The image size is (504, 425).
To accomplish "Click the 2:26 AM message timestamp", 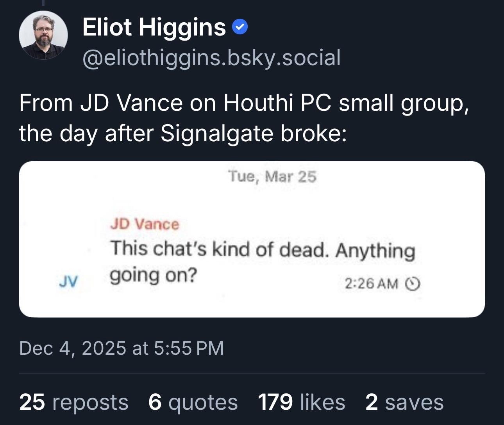I will (371, 284).
